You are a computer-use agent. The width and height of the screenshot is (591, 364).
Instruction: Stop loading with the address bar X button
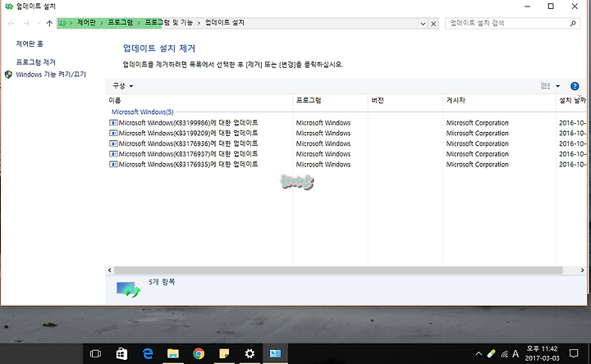point(433,24)
